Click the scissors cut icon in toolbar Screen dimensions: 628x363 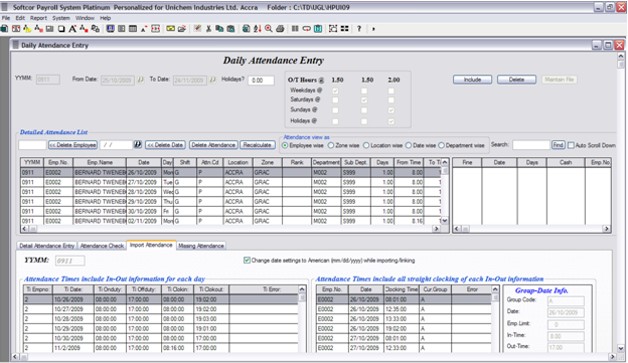(x=208, y=28)
